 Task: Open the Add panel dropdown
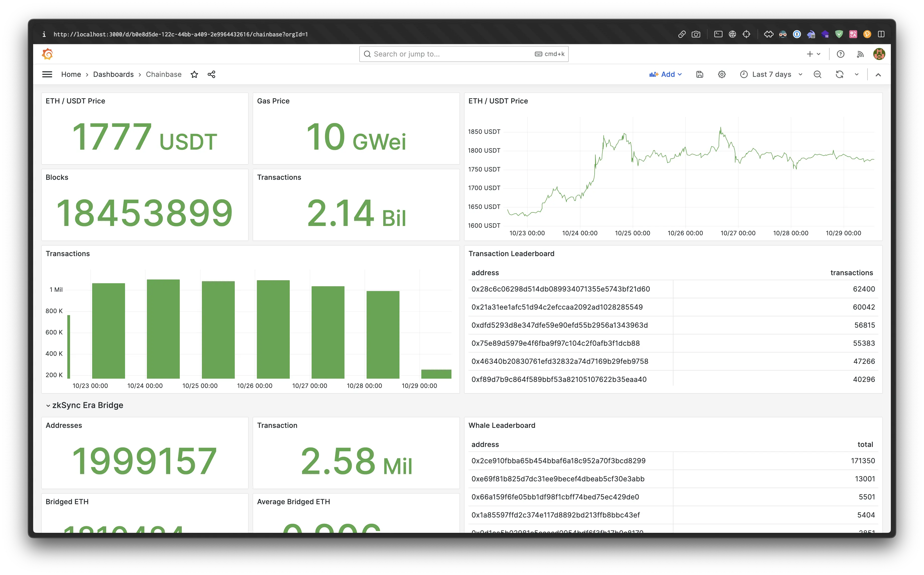(x=665, y=75)
